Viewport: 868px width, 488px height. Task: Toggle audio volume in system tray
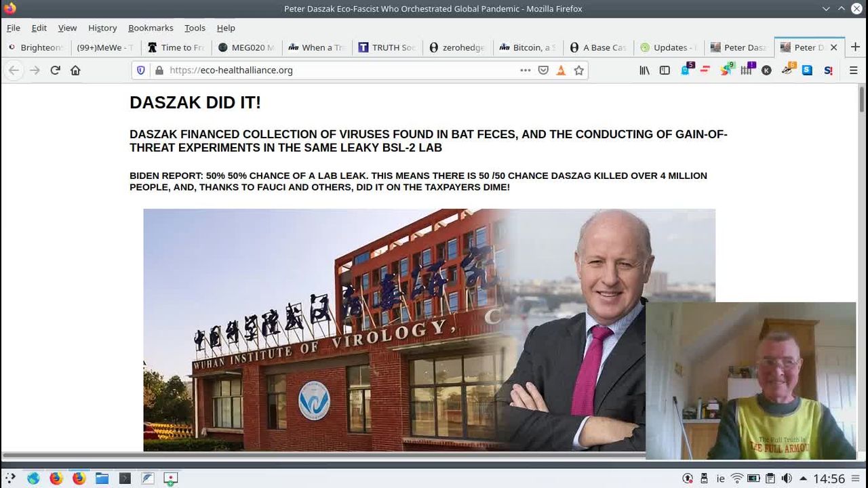[787, 479]
